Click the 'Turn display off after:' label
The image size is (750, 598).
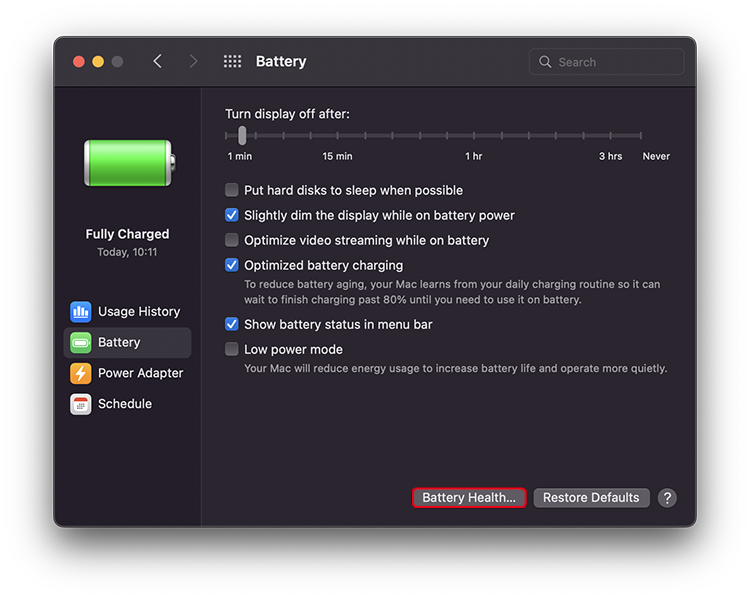[287, 114]
